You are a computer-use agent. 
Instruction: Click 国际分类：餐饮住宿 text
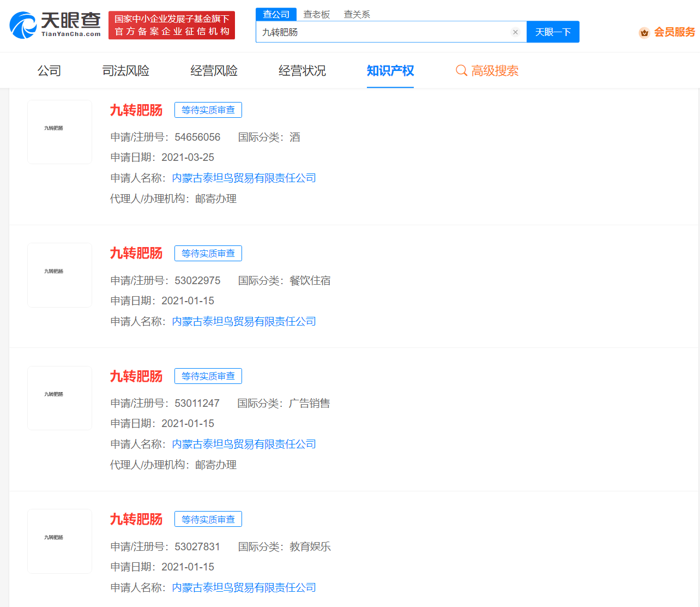tap(285, 281)
